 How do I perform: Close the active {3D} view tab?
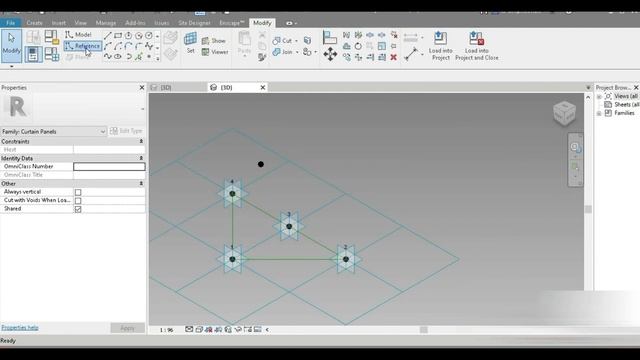click(262, 87)
